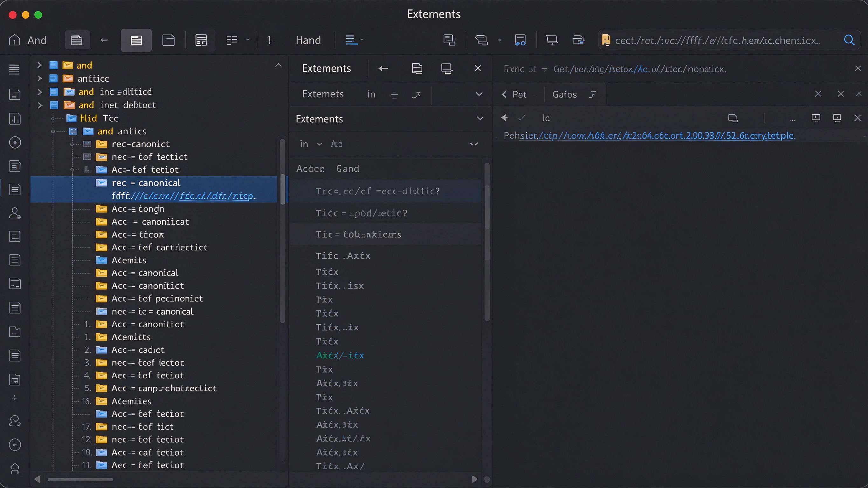
Task: Toggle blue square beside 'and inc edlticd'
Action: point(54,91)
